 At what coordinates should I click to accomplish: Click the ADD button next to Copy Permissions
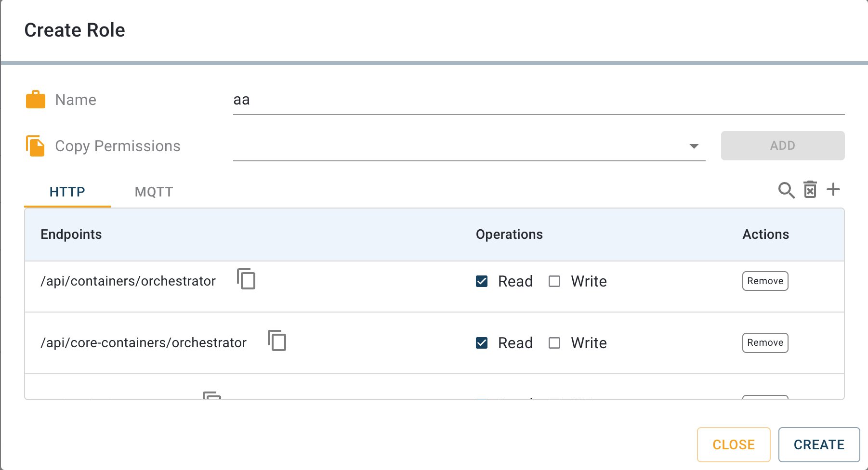click(x=782, y=145)
